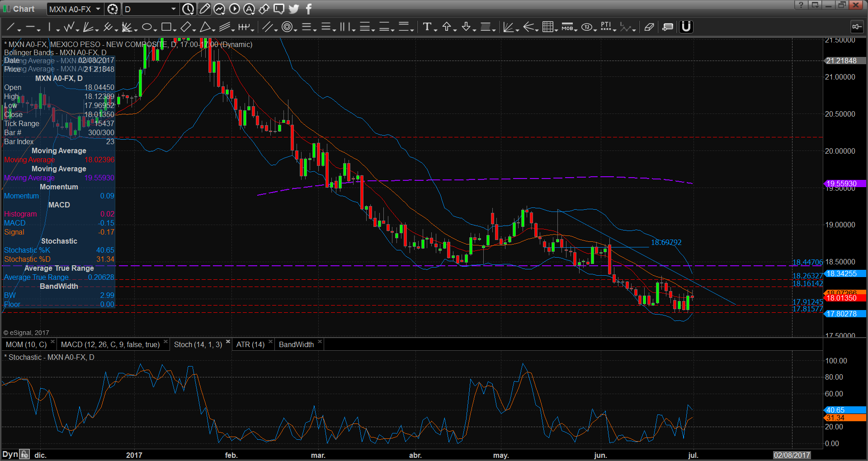This screenshot has width=868, height=461.
Task: Click the 21.21848 cursor price label
Action: pyautogui.click(x=844, y=61)
